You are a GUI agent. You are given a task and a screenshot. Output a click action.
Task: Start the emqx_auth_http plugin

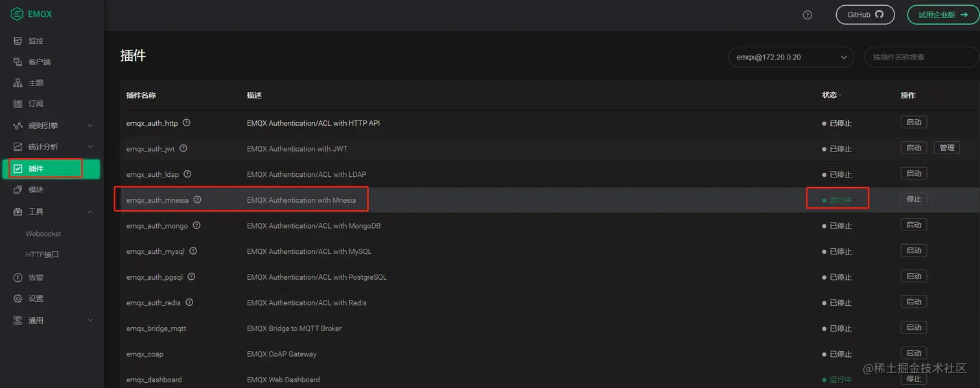pyautogui.click(x=914, y=122)
